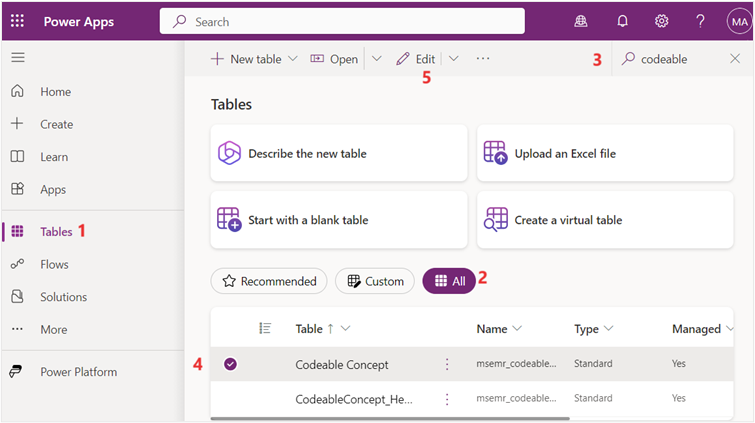Open the help question mark
This screenshot has height=423, width=755.
pyautogui.click(x=700, y=21)
